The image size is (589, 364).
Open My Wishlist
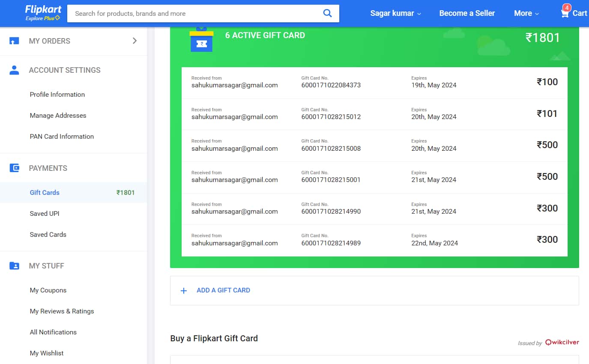point(47,353)
